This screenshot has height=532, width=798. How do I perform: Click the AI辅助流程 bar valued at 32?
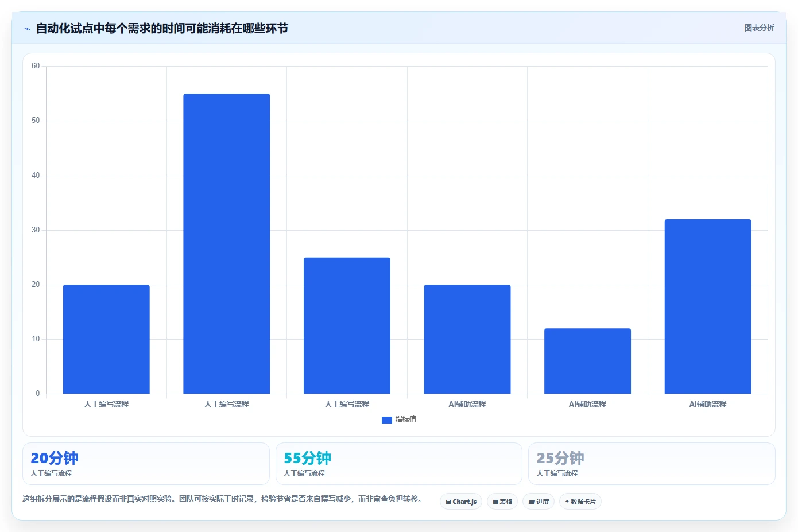[x=708, y=306]
